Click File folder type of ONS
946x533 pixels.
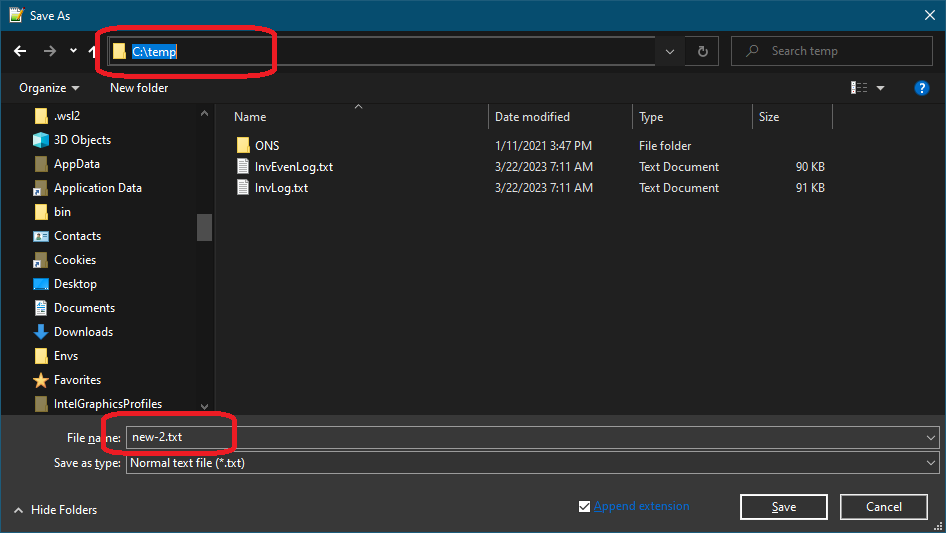click(x=665, y=146)
